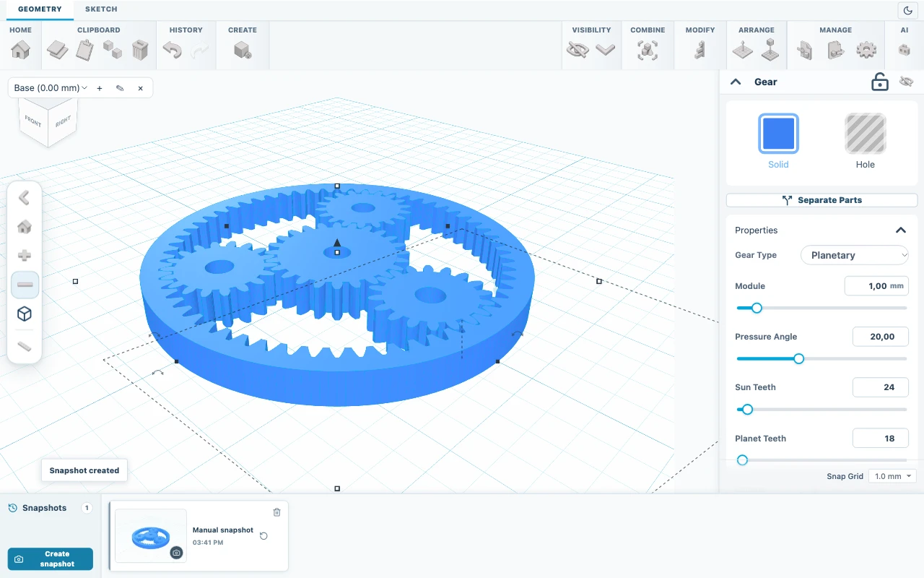The image size is (924, 578).
Task: Open the Manual snapshot thumbnail
Action: coord(151,535)
